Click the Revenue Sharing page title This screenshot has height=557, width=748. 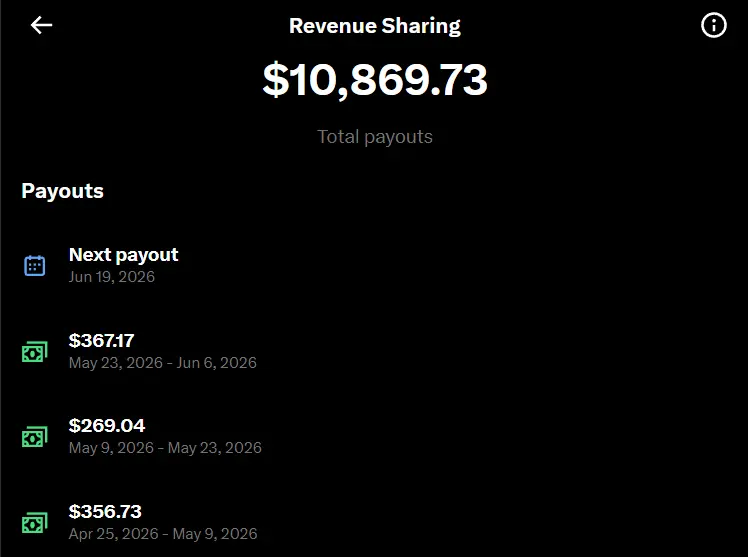click(x=375, y=26)
